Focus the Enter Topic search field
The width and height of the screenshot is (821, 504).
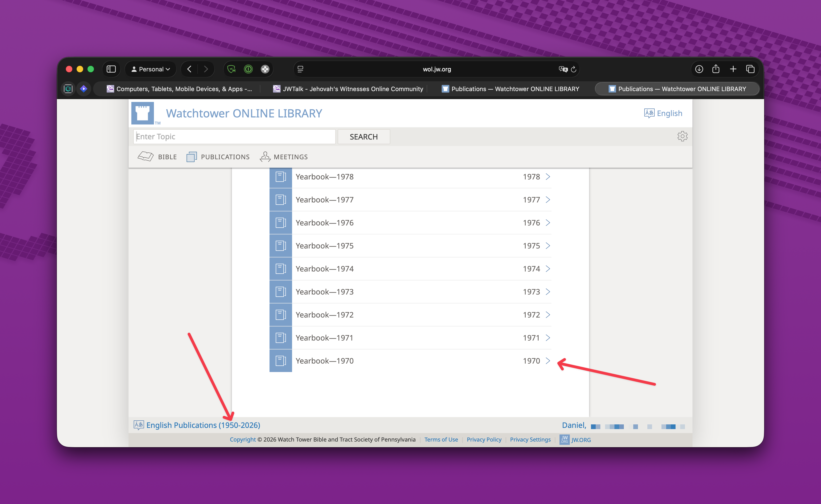(x=234, y=137)
